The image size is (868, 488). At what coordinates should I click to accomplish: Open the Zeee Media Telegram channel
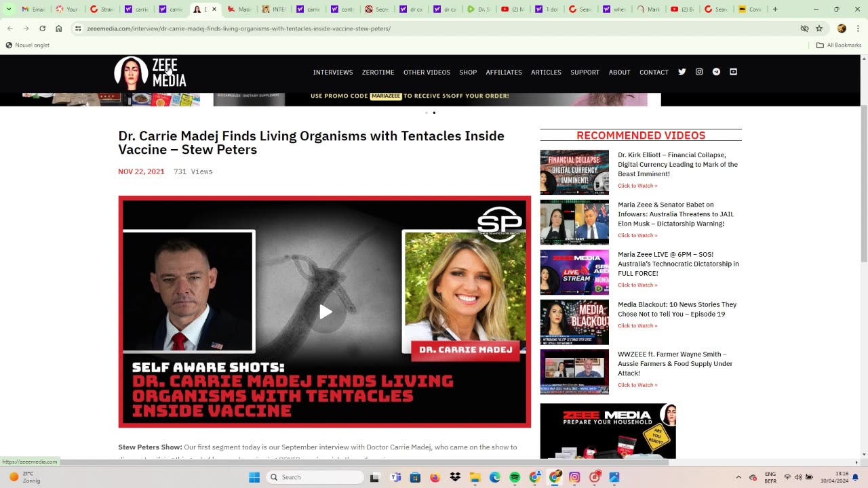[x=716, y=72]
